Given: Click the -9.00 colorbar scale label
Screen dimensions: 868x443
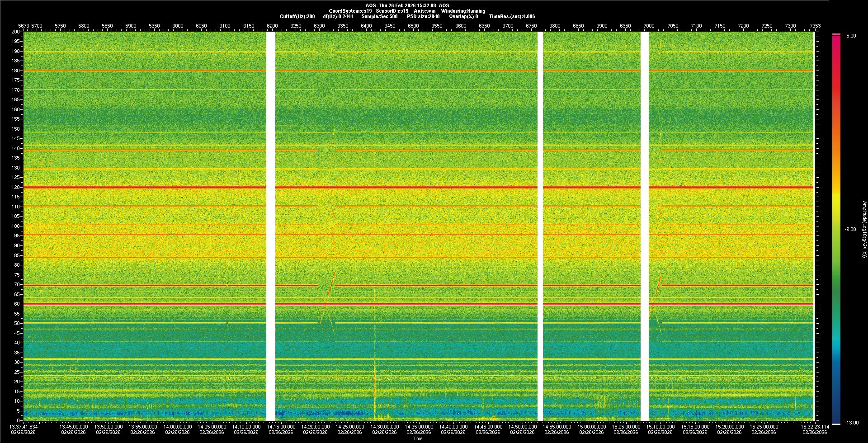Looking at the screenshot, I should pos(850,229).
